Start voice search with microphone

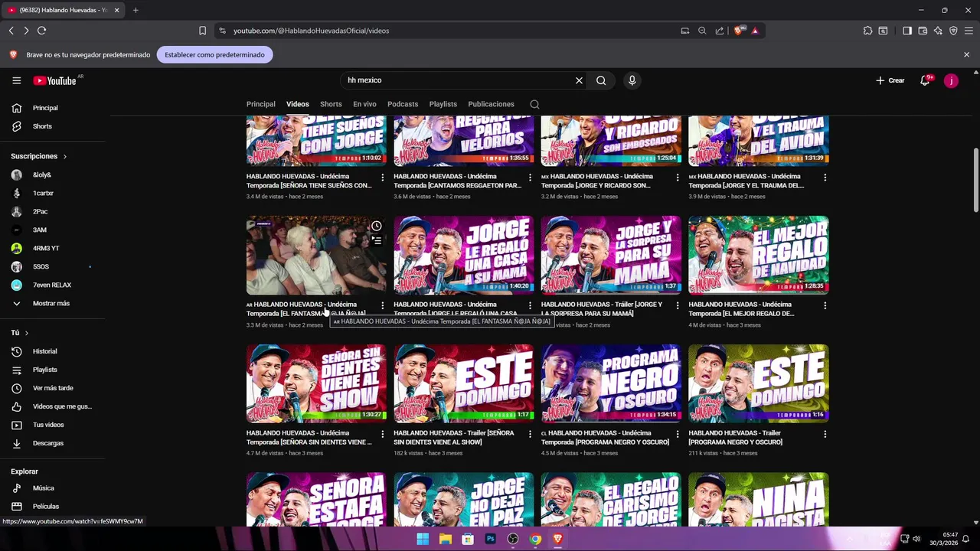tap(632, 80)
